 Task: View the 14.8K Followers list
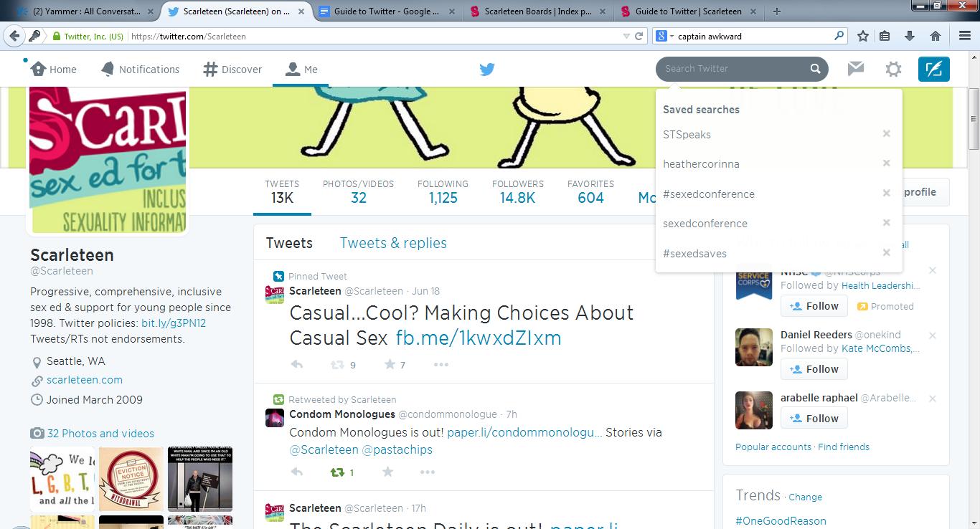click(518, 192)
